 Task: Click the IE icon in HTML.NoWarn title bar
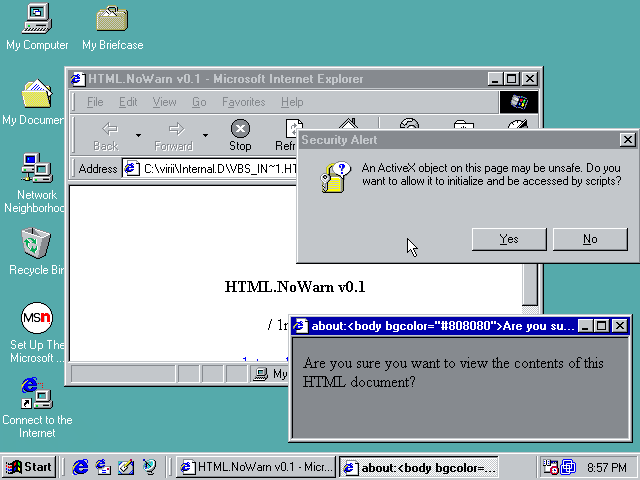point(78,79)
